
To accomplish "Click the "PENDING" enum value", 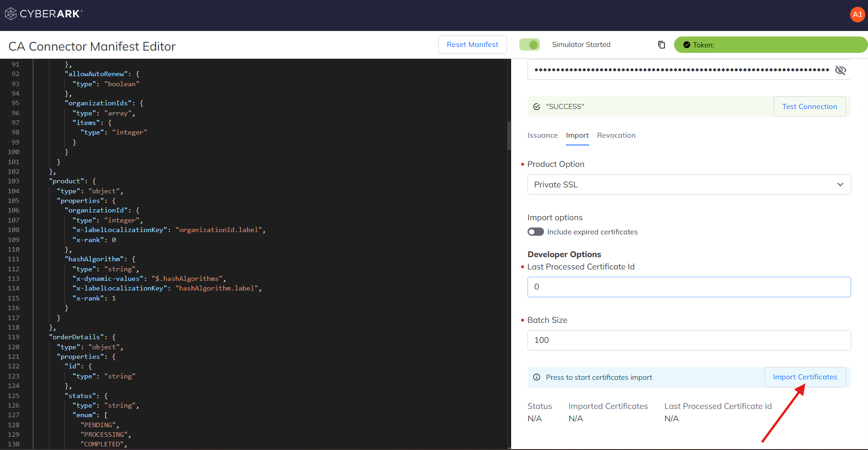I will (x=98, y=425).
